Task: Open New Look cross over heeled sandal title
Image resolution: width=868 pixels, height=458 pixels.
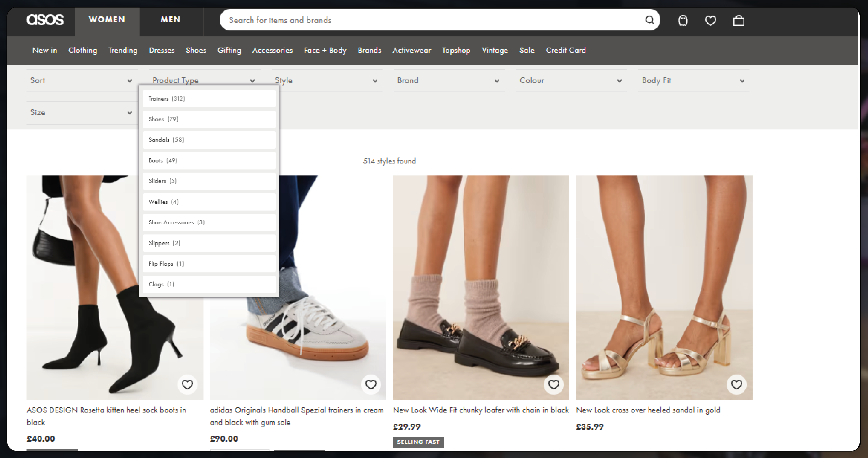Action: coord(648,410)
